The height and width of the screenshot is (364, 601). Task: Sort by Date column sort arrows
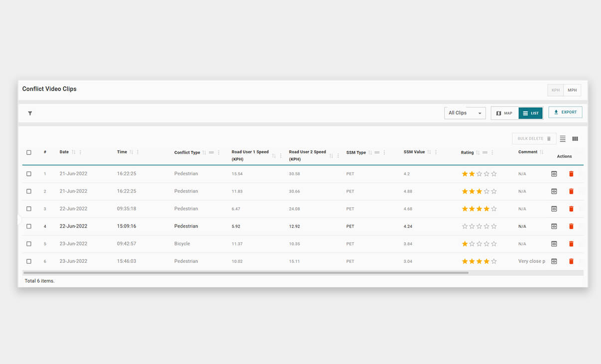pos(74,152)
